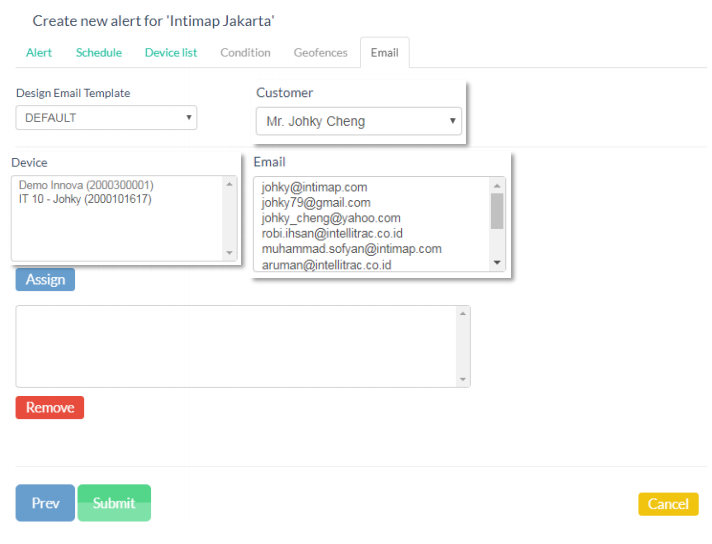712x544 pixels.
Task: Go back with the Prev button
Action: pos(45,504)
